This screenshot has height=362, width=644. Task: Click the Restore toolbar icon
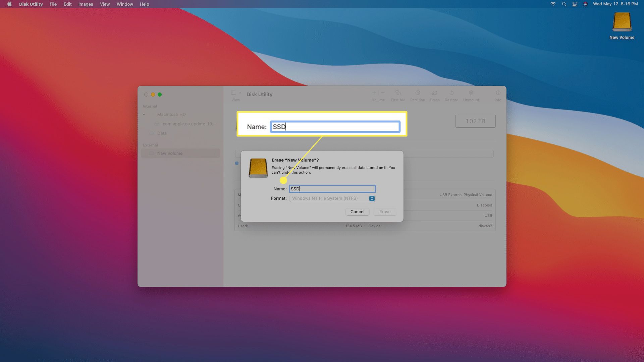451,96
